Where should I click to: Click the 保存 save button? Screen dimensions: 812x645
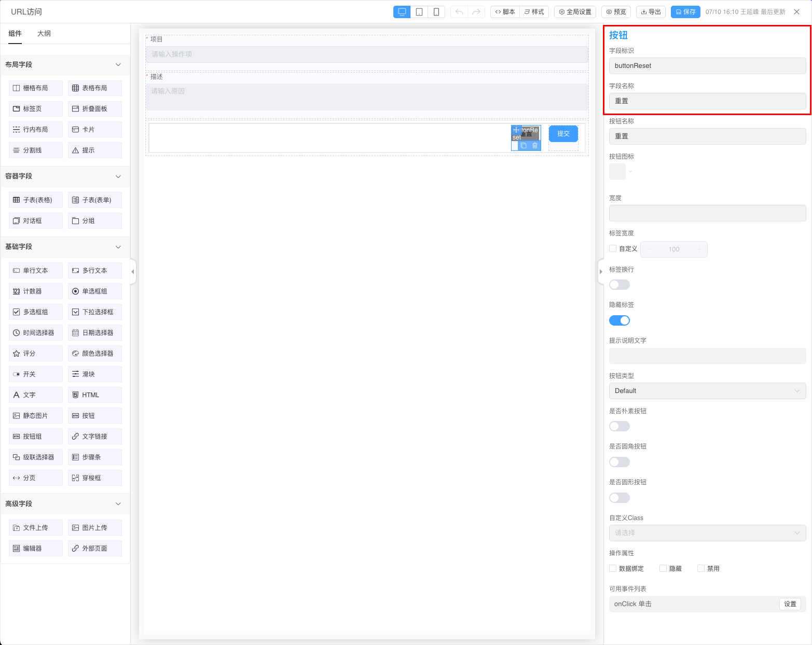[685, 12]
